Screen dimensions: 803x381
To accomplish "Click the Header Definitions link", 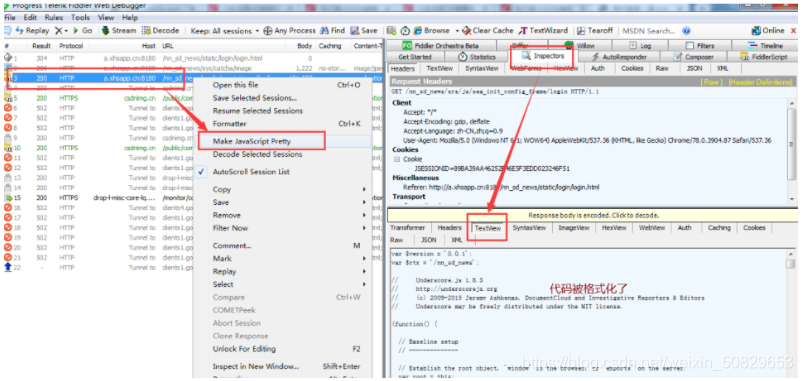I will coord(760,81).
